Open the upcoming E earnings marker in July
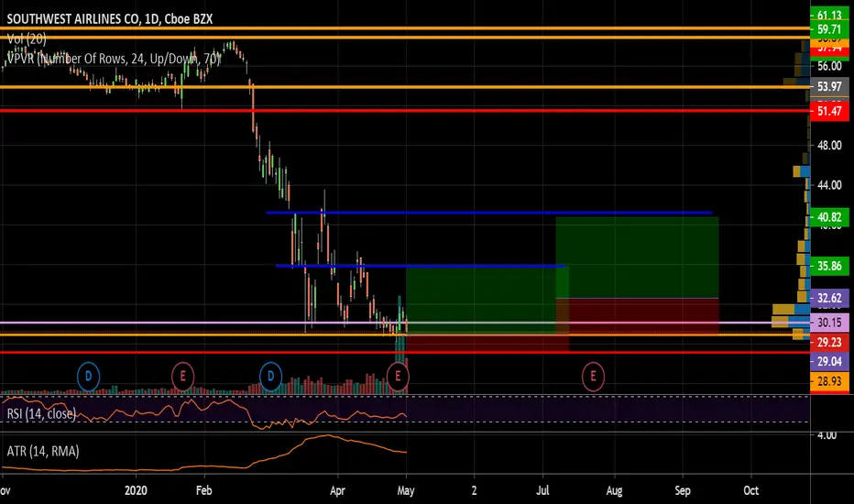Image resolution: width=854 pixels, height=504 pixels. 593,377
